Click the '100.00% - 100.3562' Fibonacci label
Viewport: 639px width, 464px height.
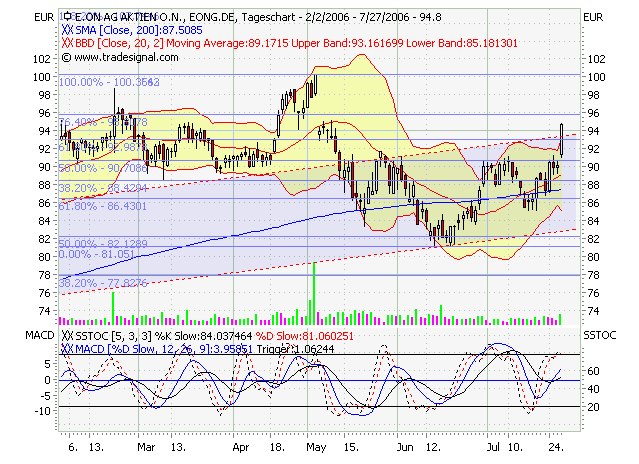click(x=109, y=82)
